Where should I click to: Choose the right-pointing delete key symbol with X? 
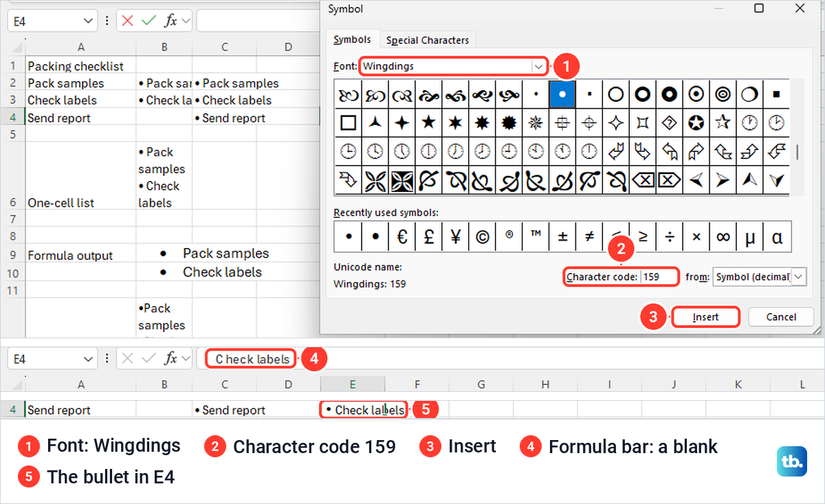pyautogui.click(x=669, y=180)
